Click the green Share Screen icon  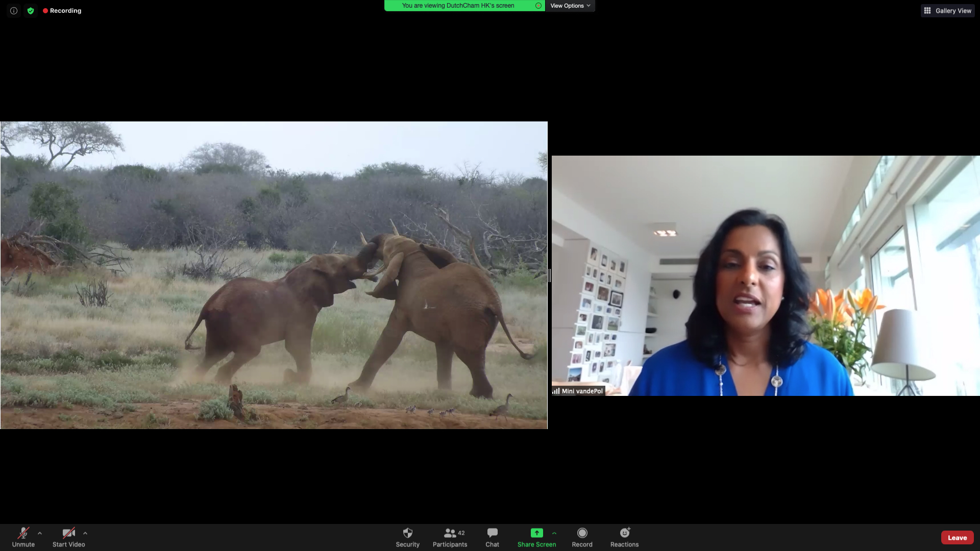[536, 533]
